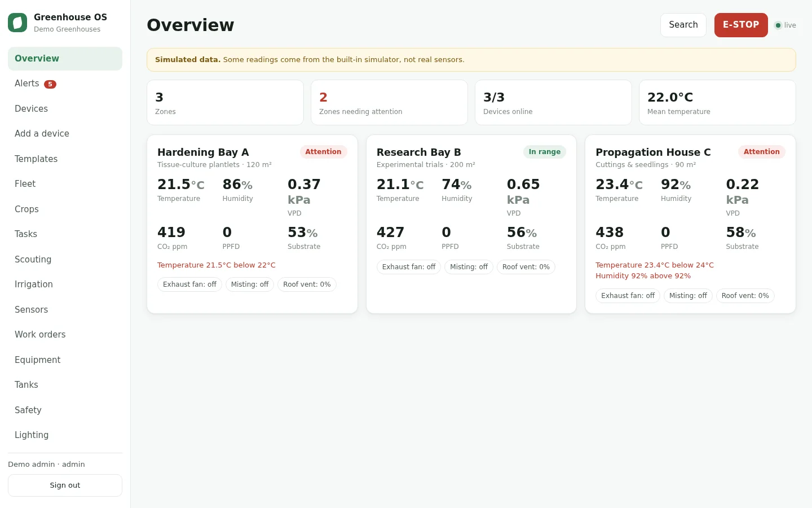Screen dimensions: 812x508
Task: Open the Safety page
Action: 65,410
